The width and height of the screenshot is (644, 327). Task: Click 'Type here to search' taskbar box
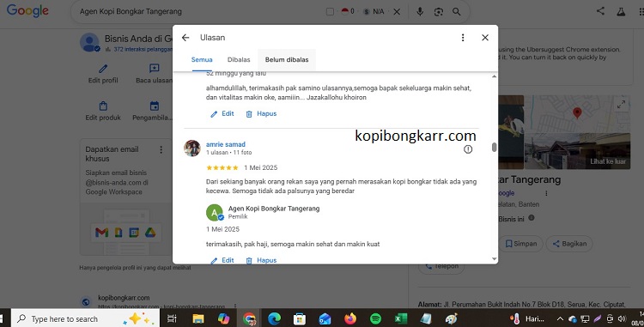(x=85, y=318)
